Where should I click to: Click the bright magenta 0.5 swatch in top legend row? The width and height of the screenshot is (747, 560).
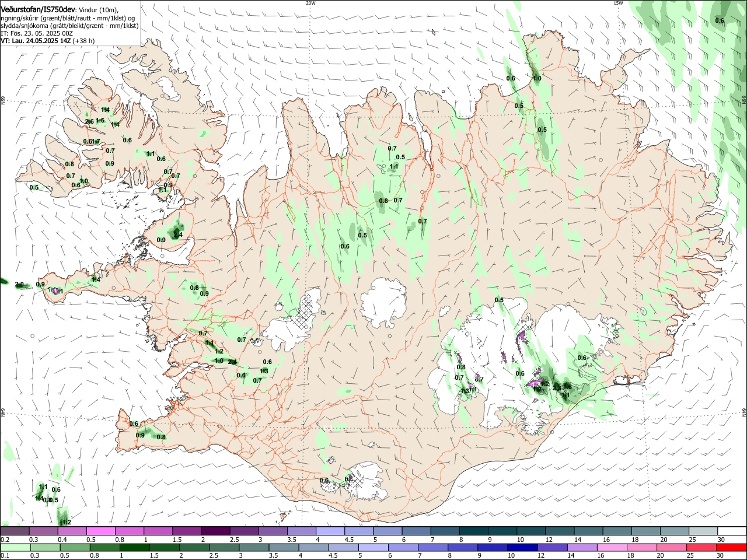[x=101, y=531]
